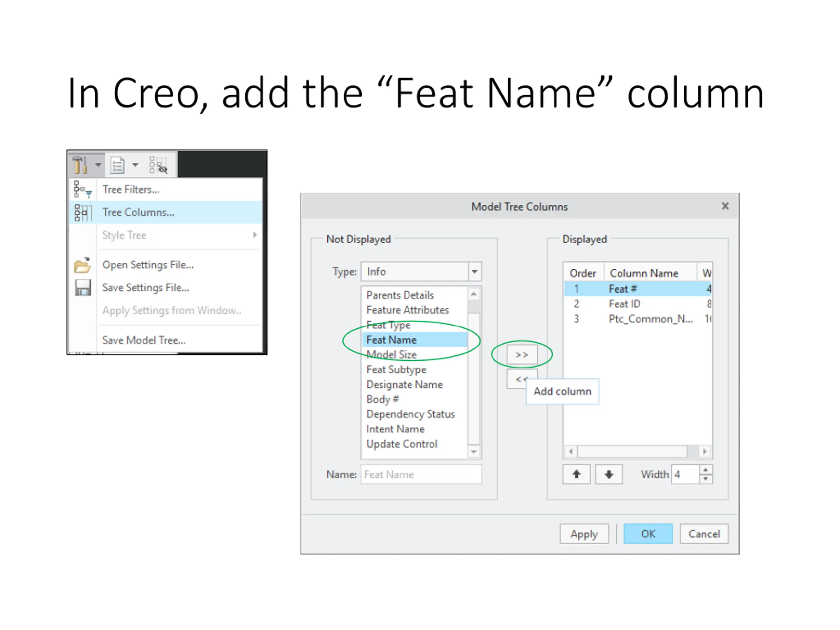Move column down with down arrow button
840x630 pixels.
608,474
